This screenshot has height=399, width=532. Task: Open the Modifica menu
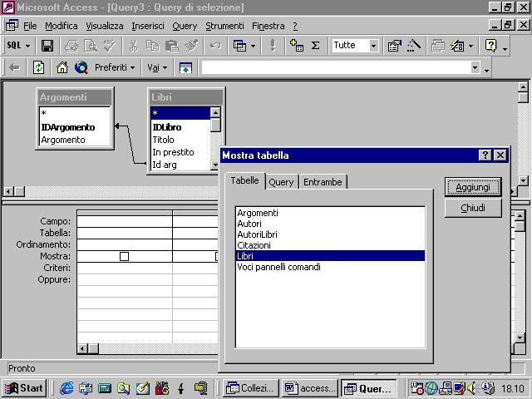pyautogui.click(x=61, y=26)
